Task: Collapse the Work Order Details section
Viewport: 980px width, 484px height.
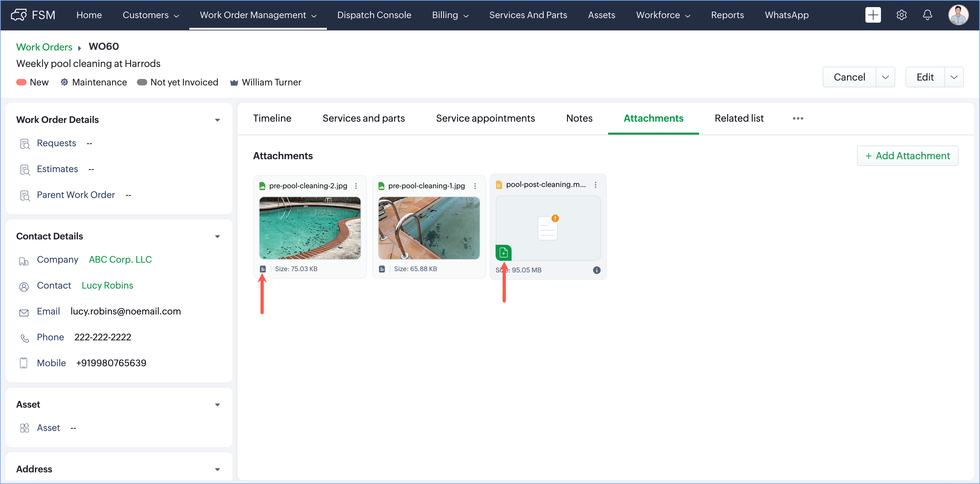Action: [217, 120]
